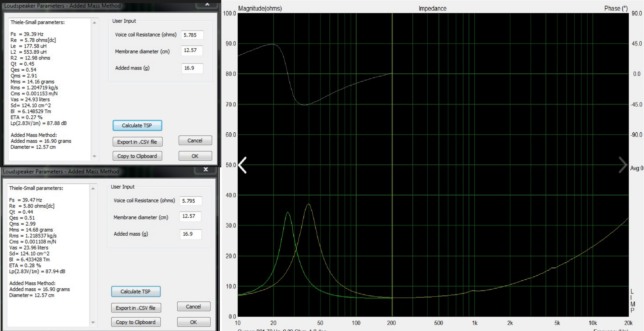This screenshot has height=331, width=644.
Task: Cancel the top dialog
Action: (195, 141)
